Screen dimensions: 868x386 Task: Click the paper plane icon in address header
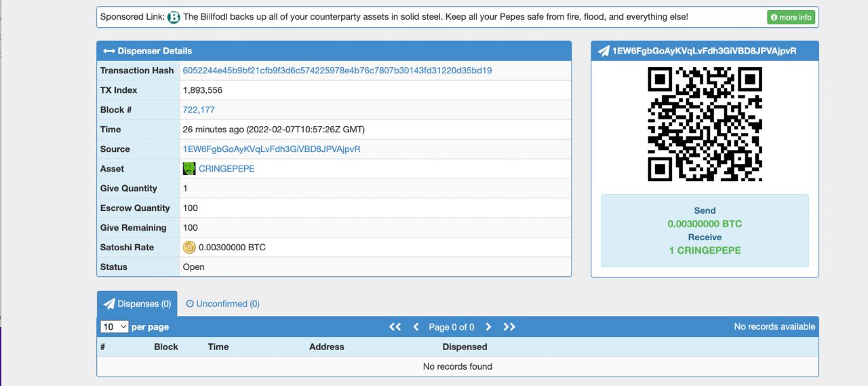pyautogui.click(x=604, y=51)
